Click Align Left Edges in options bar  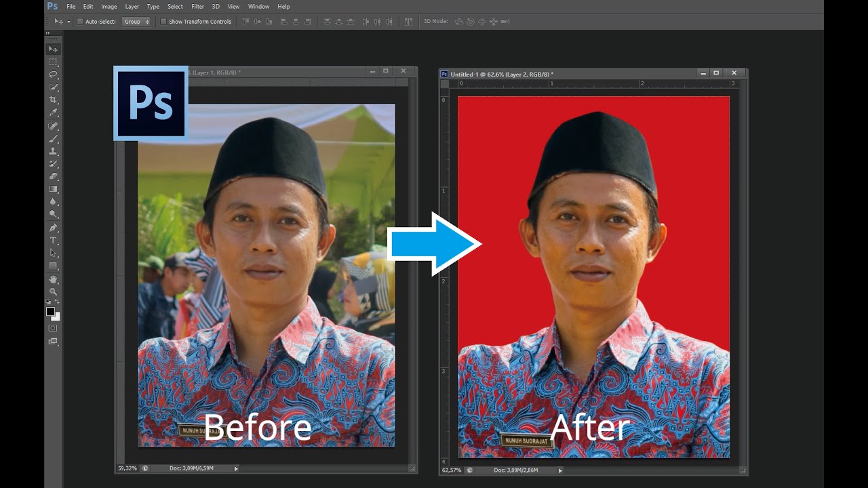point(283,22)
